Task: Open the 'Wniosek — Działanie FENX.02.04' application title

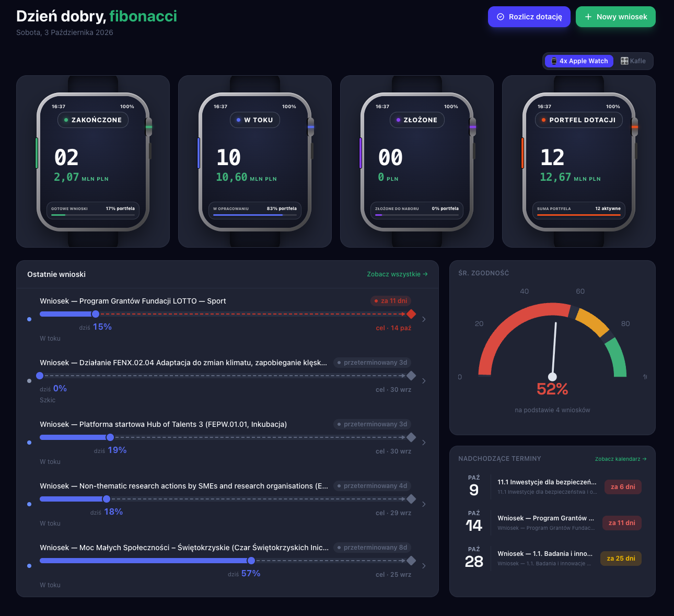Action: point(183,363)
